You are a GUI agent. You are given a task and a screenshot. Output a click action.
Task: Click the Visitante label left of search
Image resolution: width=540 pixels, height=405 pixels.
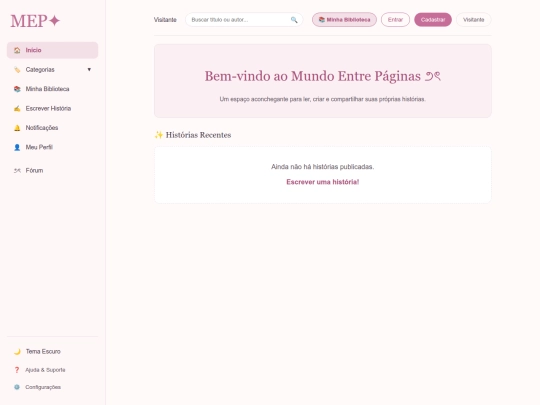coord(165,20)
